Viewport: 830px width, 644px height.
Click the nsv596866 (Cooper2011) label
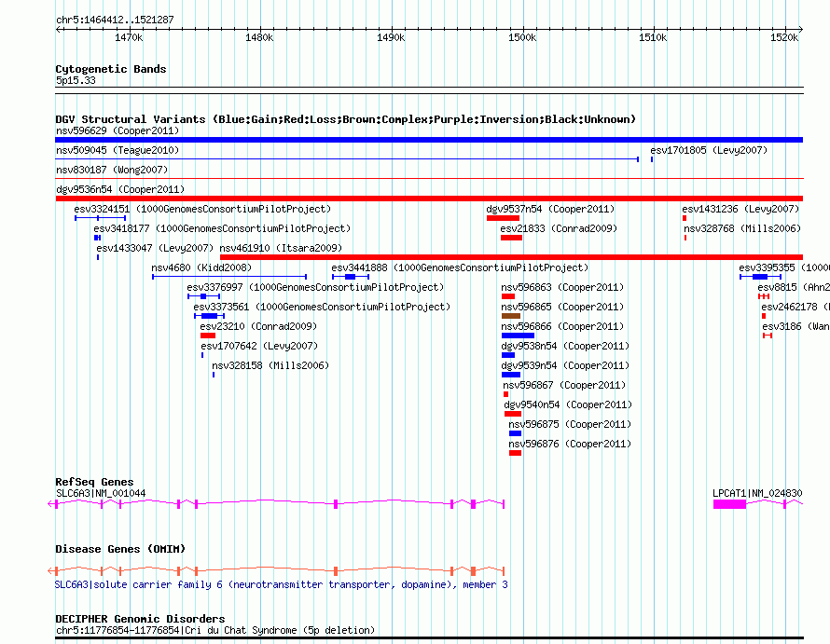click(x=562, y=326)
